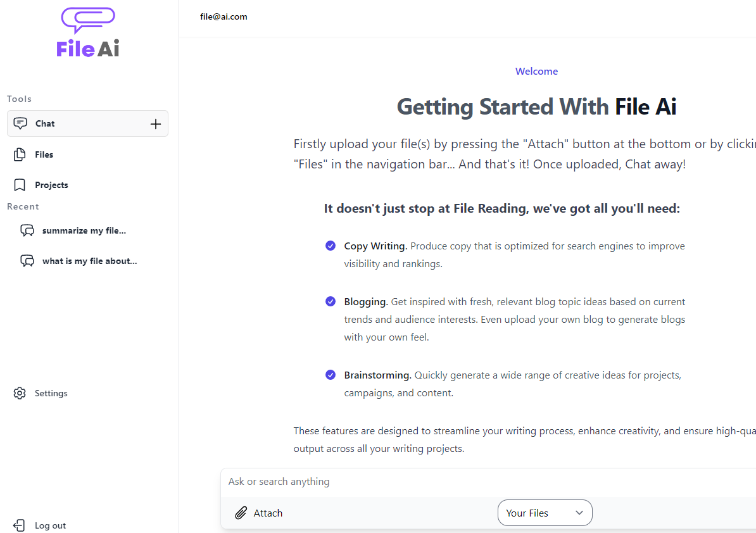The height and width of the screenshot is (533, 756).
Task: Open Settings via the gear icon
Action: (19, 393)
